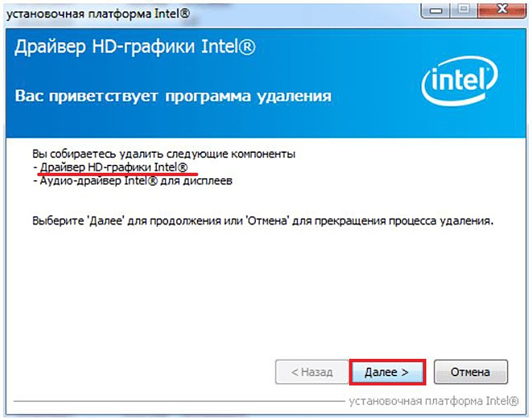Minimize the Intel installer window
Screen dimensions: 532x418
[x=436, y=10]
